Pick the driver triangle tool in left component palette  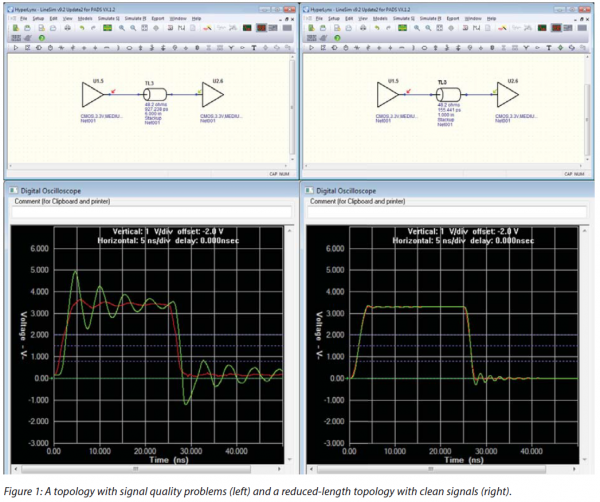[14, 47]
